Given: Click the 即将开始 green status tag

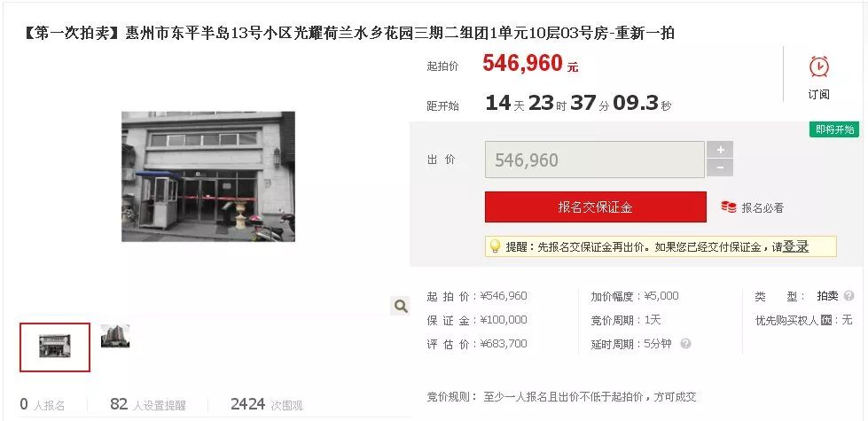Looking at the screenshot, I should point(835,129).
